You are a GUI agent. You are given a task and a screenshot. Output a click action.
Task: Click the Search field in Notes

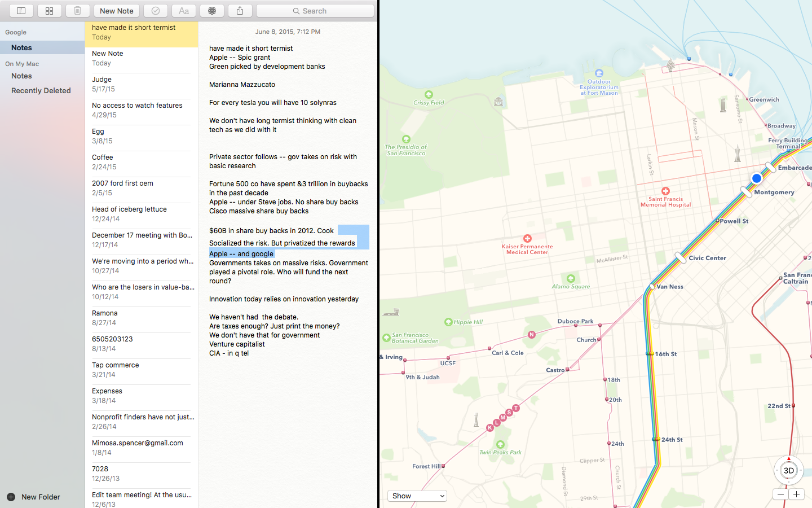click(315, 11)
